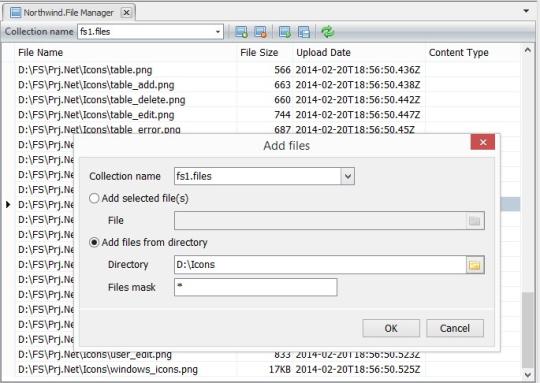This screenshot has height=383, width=540.
Task: Close the Northwind.File Manager tab
Action: 126,13
